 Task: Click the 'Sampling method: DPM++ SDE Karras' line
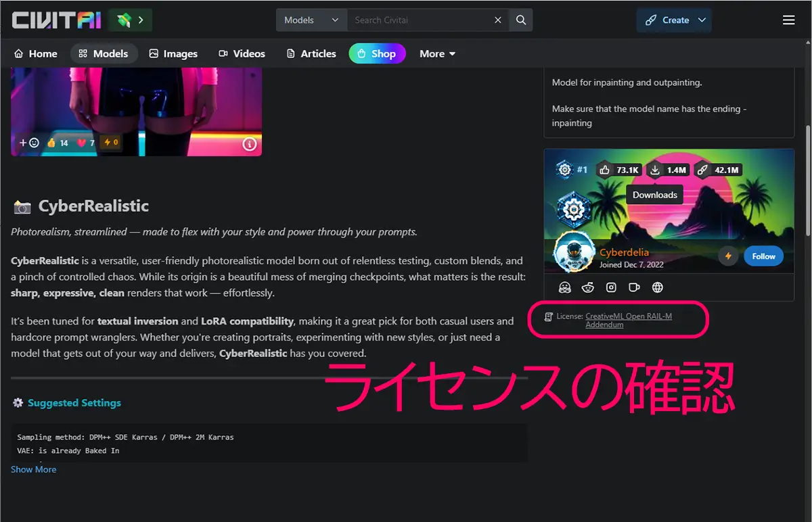(125, 437)
